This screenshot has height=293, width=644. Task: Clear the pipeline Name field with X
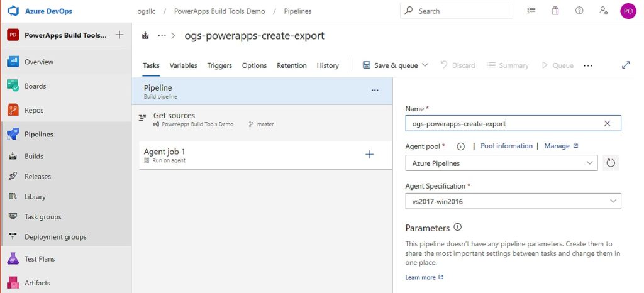(607, 124)
